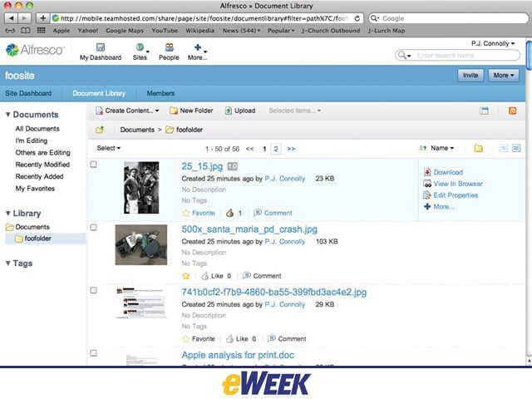532x399 pixels.
Task: Select Recently Modified filter
Action: click(x=42, y=165)
